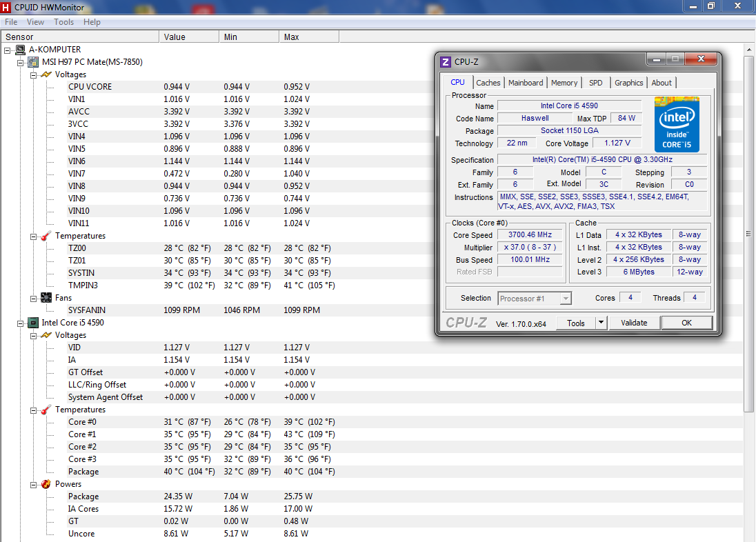Click the thermometer icon beside motherboard Temperatures
The image size is (756, 542).
click(46, 236)
